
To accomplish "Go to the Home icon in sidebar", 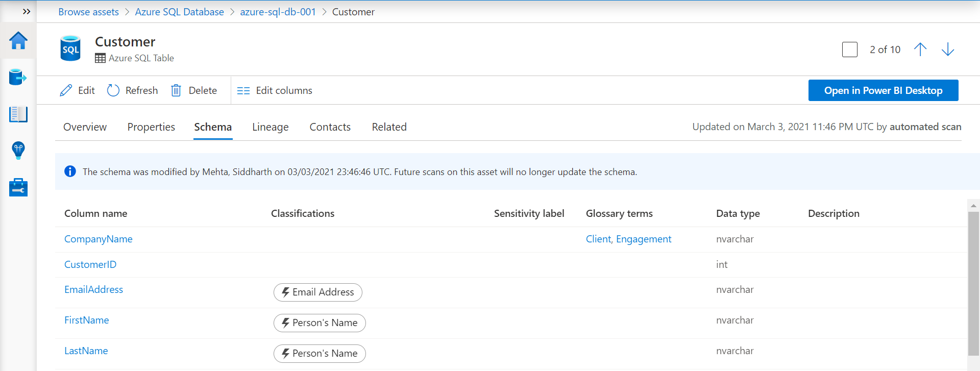I will click(x=18, y=41).
